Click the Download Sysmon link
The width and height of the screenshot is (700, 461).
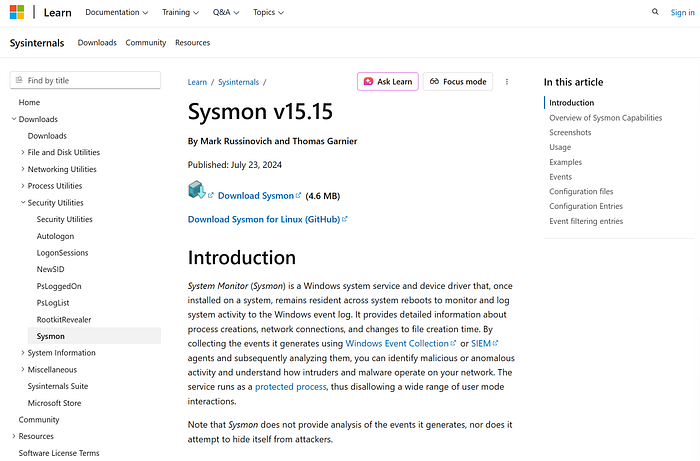pos(256,196)
